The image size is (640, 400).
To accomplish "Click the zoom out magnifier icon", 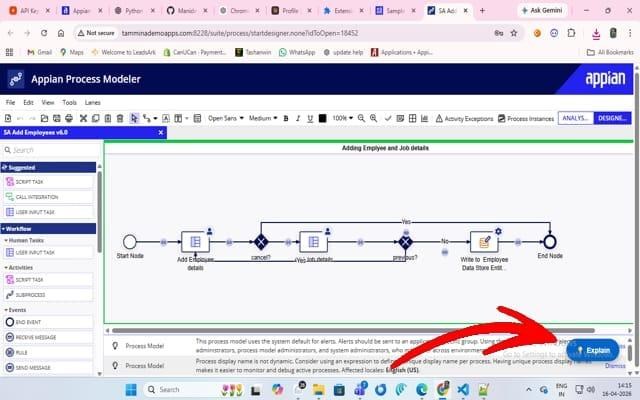I will tap(361, 118).
